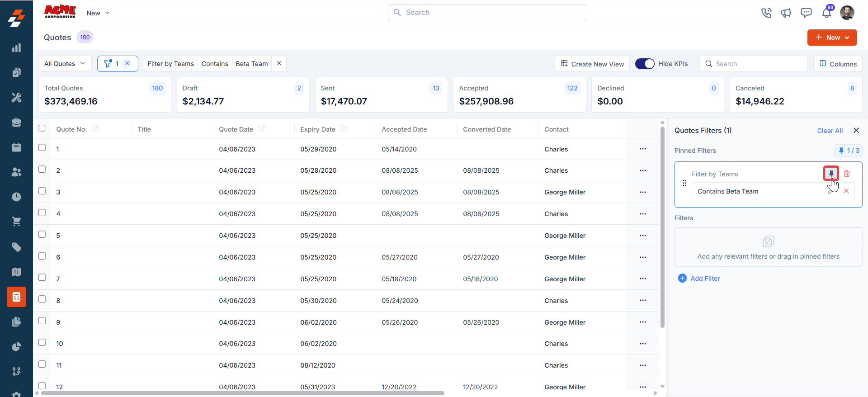Viewport: 868px width, 397px height.
Task: Click the horizontal table scrollbar
Action: point(242,393)
